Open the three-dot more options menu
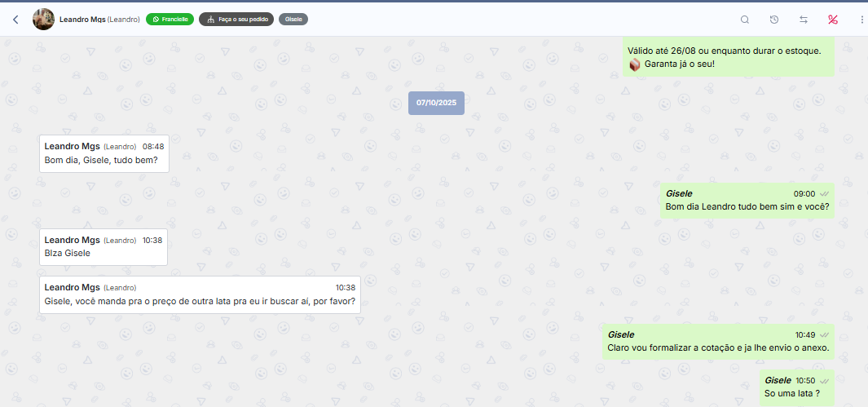 861,20
